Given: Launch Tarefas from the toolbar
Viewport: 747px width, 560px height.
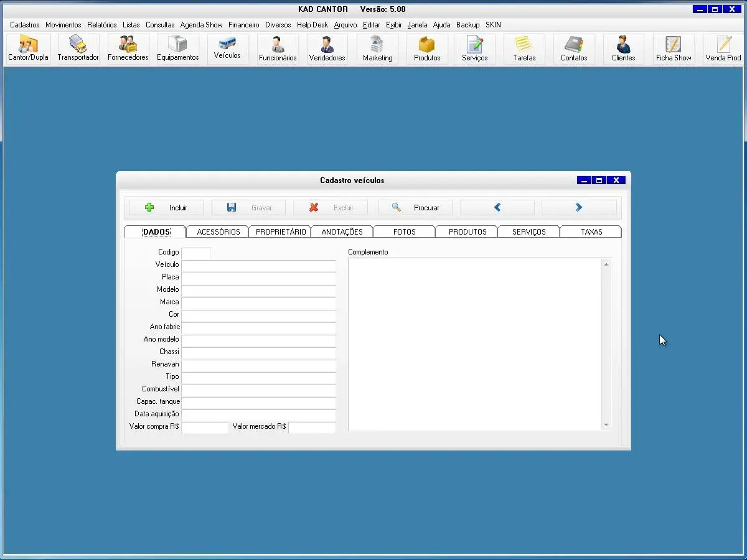Looking at the screenshot, I should click(524, 49).
